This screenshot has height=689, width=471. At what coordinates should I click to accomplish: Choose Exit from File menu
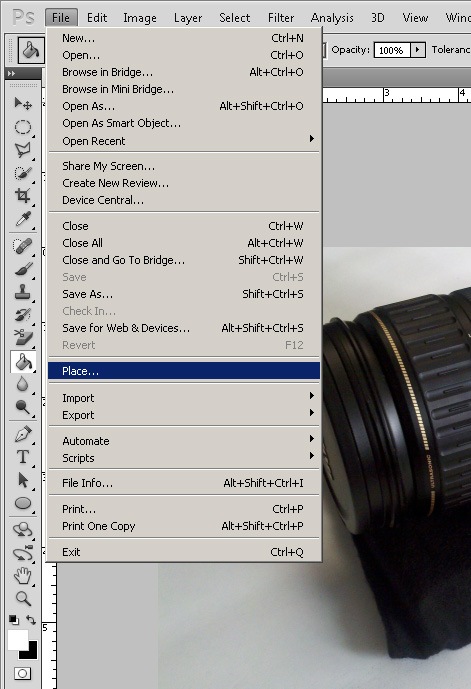(x=184, y=552)
